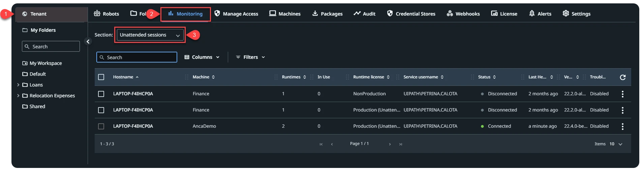Click the sessions table Search box
Screen dimensions: 644x173
(x=137, y=57)
